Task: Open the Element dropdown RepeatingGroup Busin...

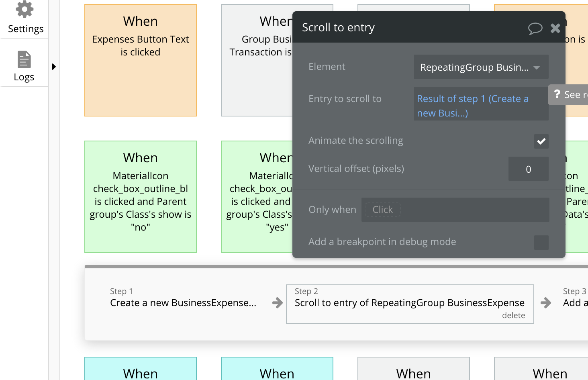Action: click(x=481, y=67)
